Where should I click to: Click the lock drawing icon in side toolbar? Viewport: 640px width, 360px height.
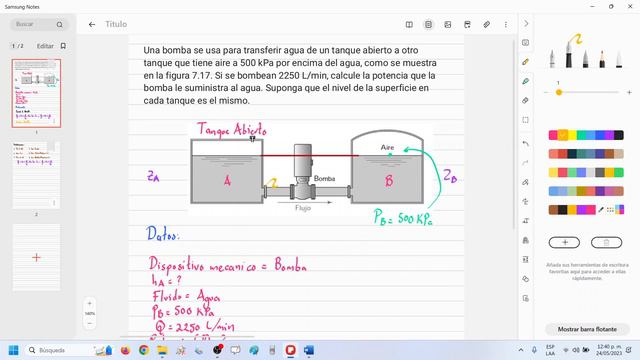tap(526, 240)
